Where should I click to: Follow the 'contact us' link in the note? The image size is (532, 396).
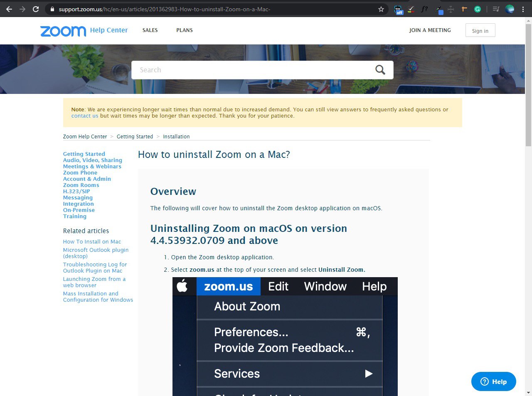coord(85,116)
